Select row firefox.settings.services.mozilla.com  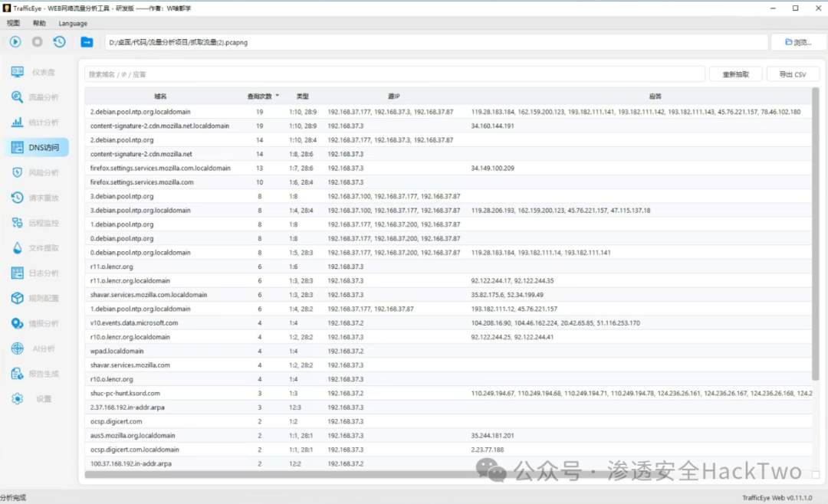[449, 182]
